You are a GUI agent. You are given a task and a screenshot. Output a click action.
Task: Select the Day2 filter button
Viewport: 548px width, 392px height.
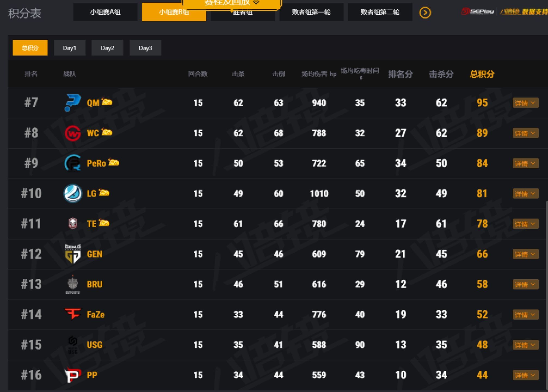pos(107,48)
